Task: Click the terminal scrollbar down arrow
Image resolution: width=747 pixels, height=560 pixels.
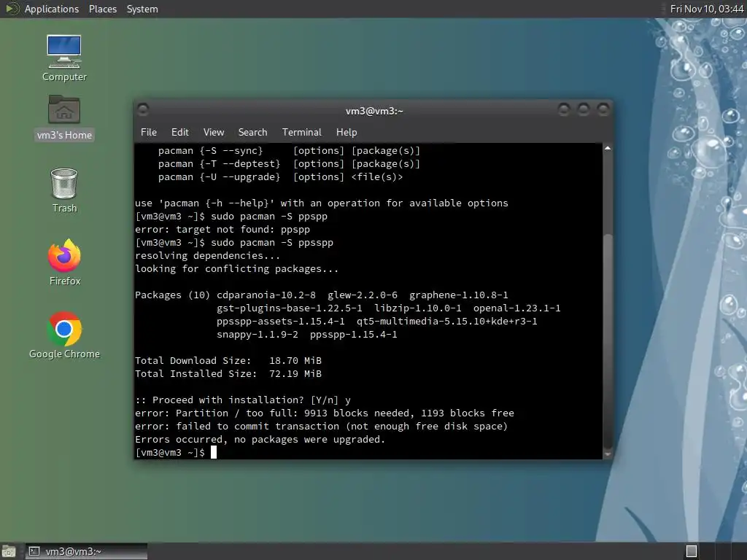Action: tap(608, 454)
